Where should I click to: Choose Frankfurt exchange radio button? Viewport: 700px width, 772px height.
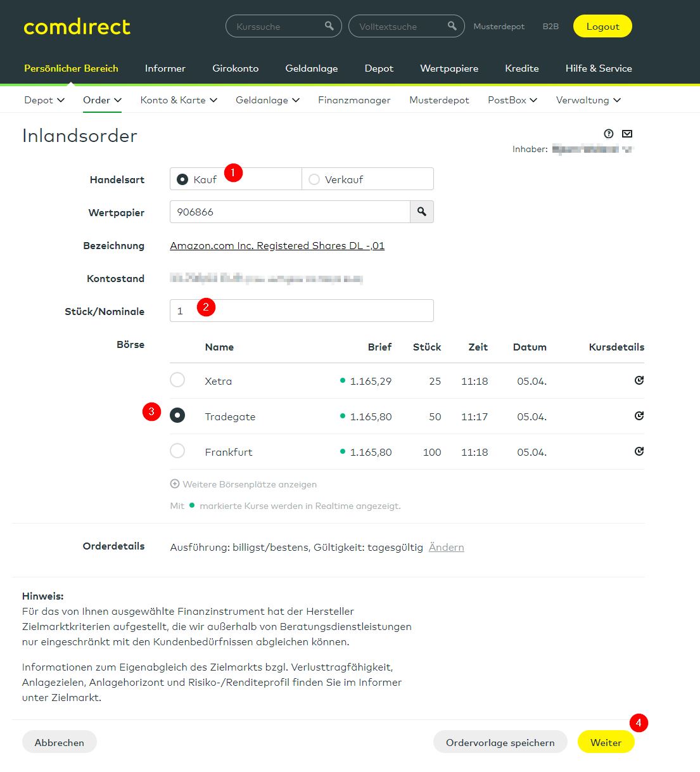[x=177, y=451]
